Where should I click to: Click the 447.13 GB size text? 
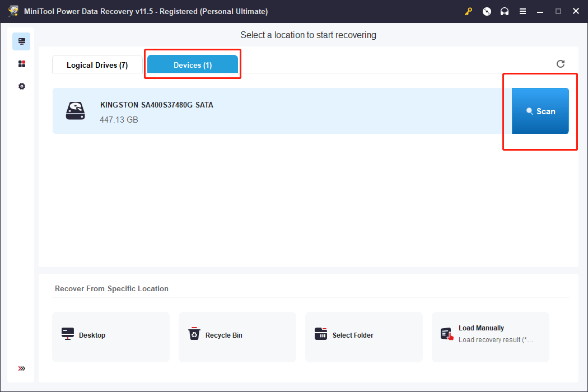119,120
